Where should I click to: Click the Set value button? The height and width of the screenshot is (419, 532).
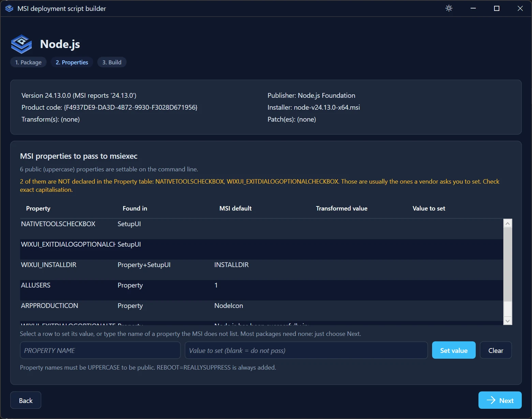(454, 350)
